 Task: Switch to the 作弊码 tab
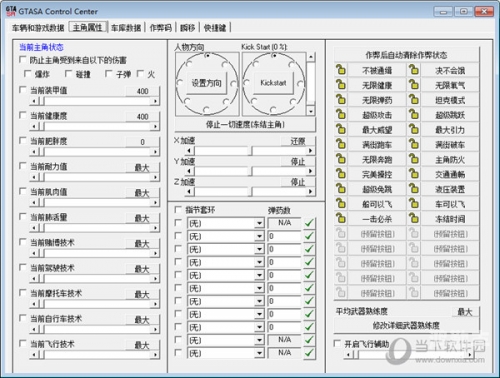160,28
